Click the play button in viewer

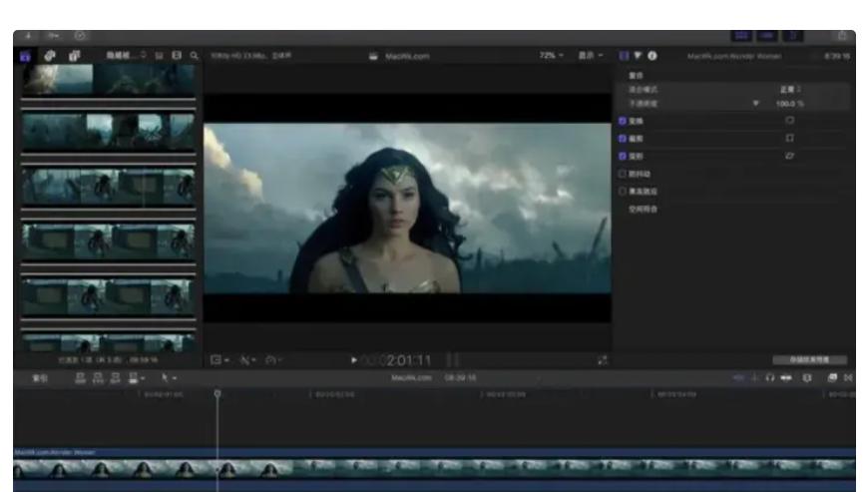tap(353, 359)
